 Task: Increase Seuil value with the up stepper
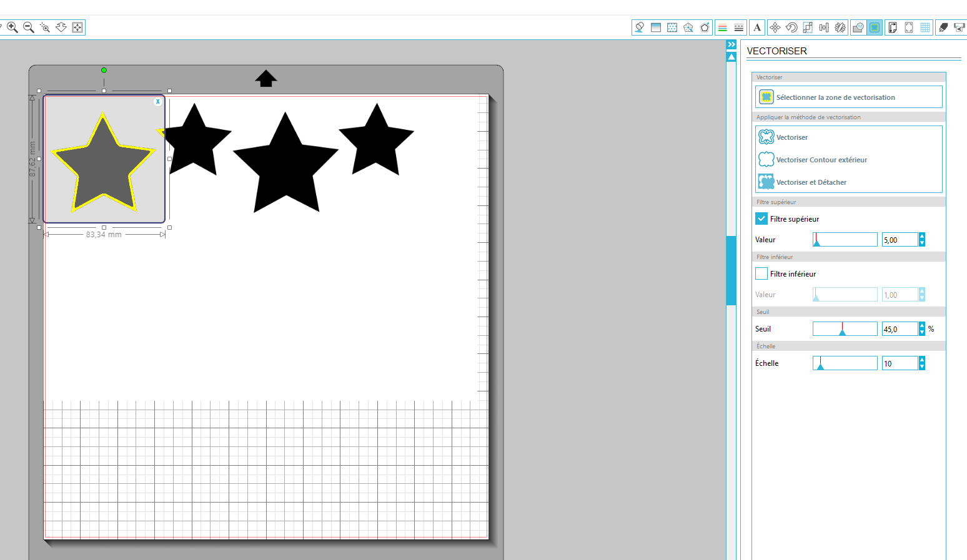coord(922,325)
